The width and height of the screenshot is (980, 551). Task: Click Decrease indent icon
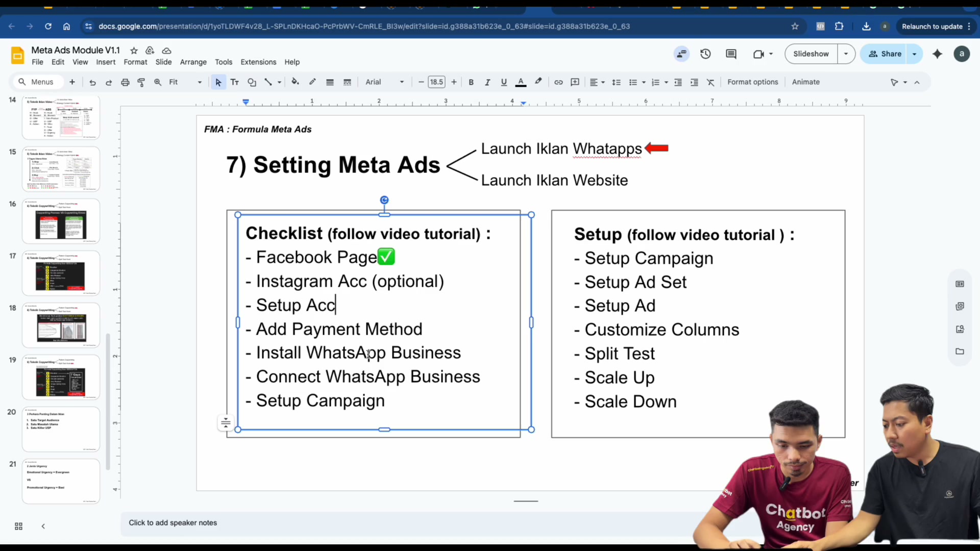tap(678, 82)
